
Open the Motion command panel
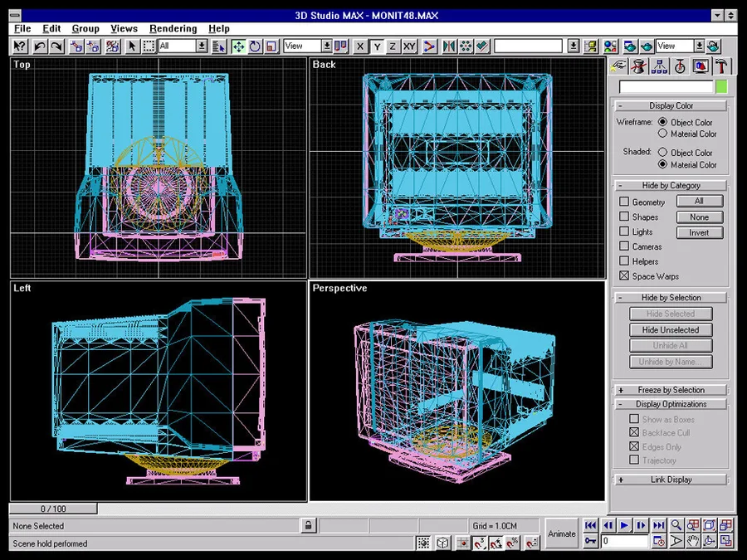click(680, 66)
